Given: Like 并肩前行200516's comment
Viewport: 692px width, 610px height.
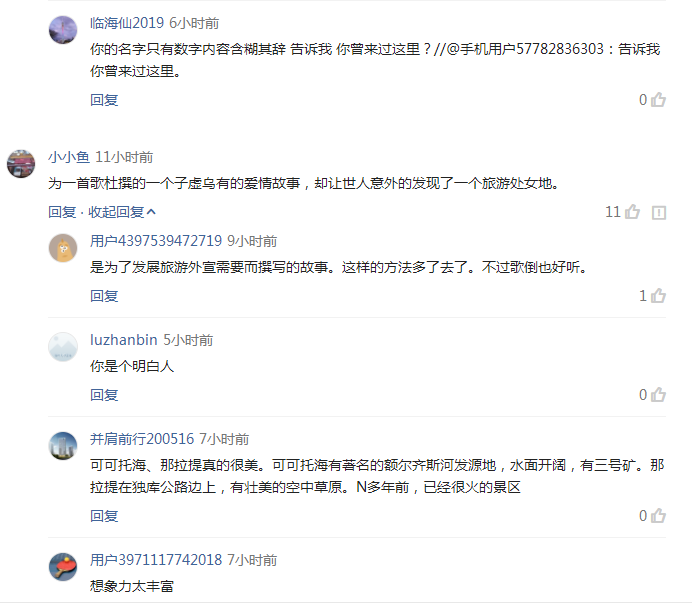Looking at the screenshot, I should coord(658,516).
